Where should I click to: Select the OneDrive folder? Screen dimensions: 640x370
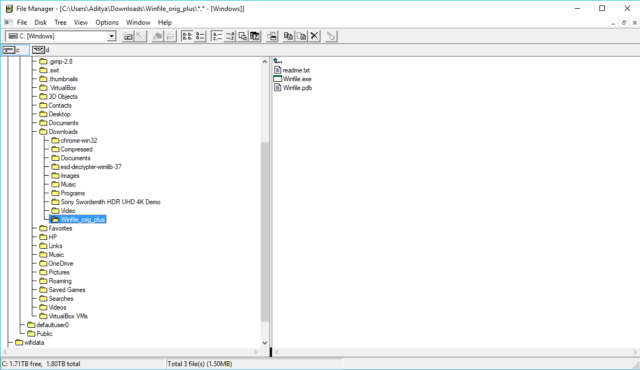point(56,264)
